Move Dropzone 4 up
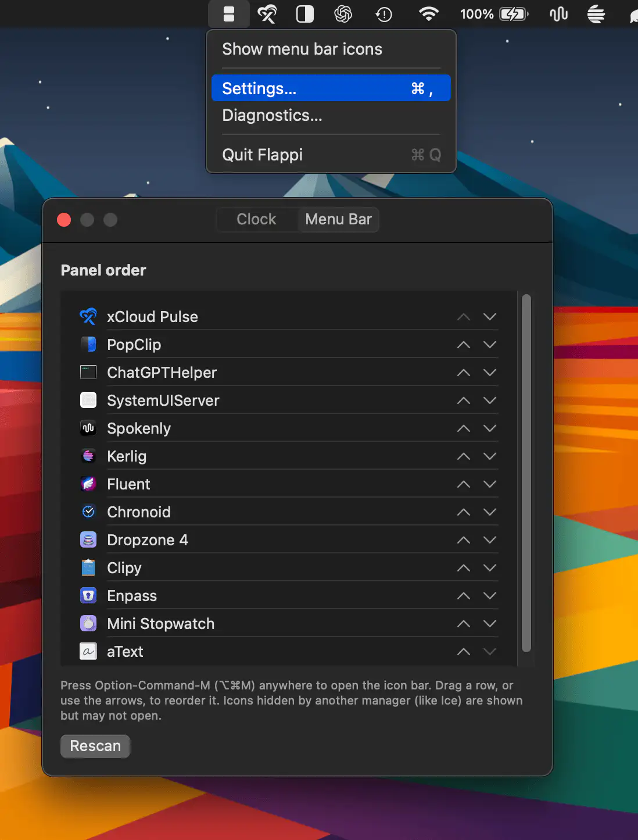638x840 pixels. tap(464, 540)
